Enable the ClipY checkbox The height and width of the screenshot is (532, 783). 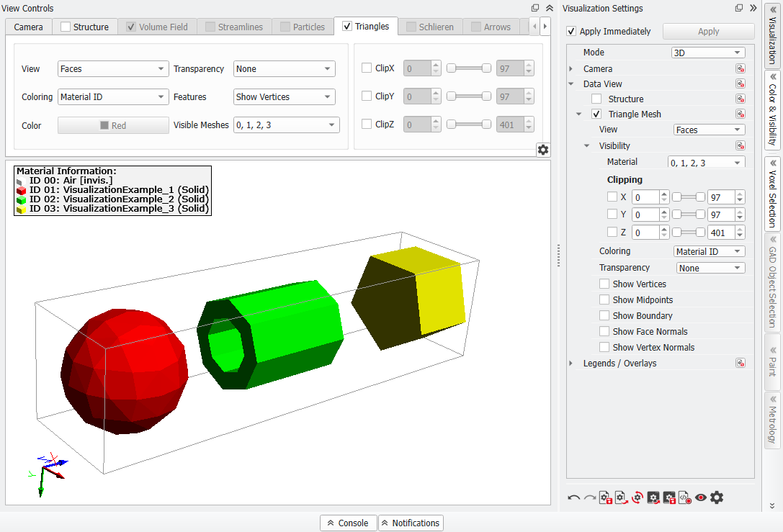click(367, 96)
